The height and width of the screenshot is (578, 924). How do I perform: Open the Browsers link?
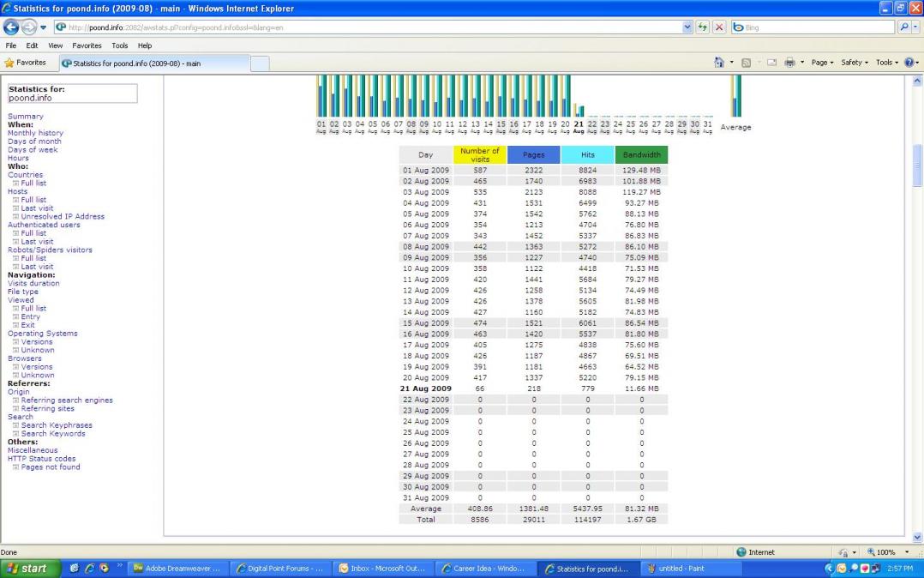coord(25,358)
